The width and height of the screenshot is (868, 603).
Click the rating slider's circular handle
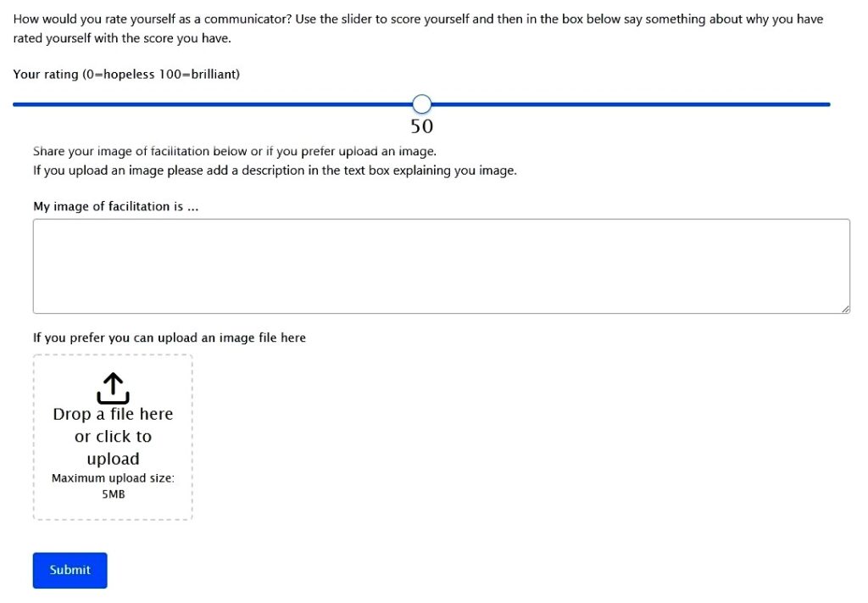pyautogui.click(x=422, y=104)
